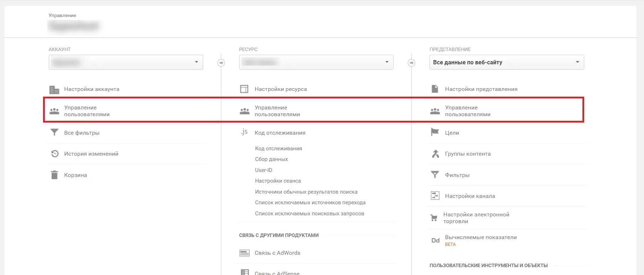Viewport: 644px width, 275px height.
Task: Open Источники обычных результатов поиска
Action: coord(306,192)
